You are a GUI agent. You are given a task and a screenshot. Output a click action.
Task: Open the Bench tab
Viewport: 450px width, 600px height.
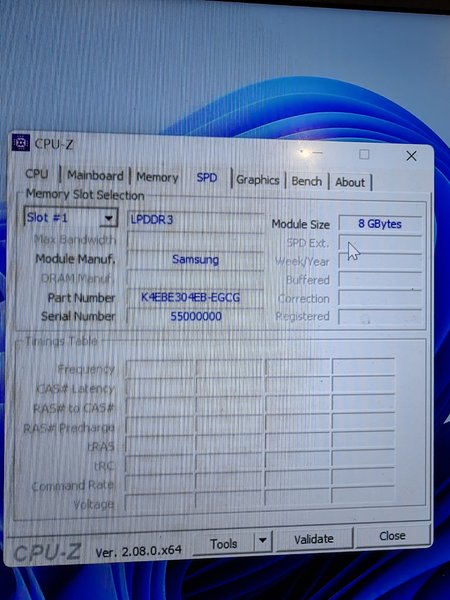click(x=307, y=181)
